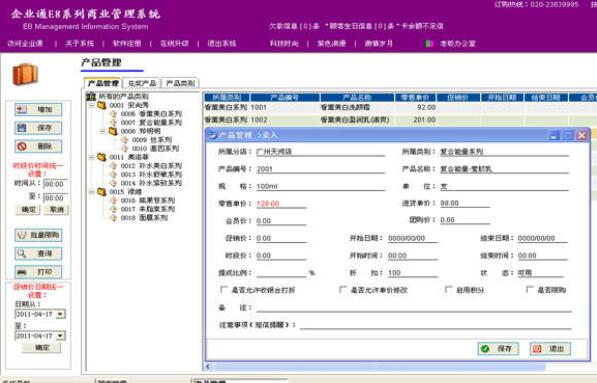Select table row with product code 1002
Viewport: 597px width, 383px height.
coord(400,120)
